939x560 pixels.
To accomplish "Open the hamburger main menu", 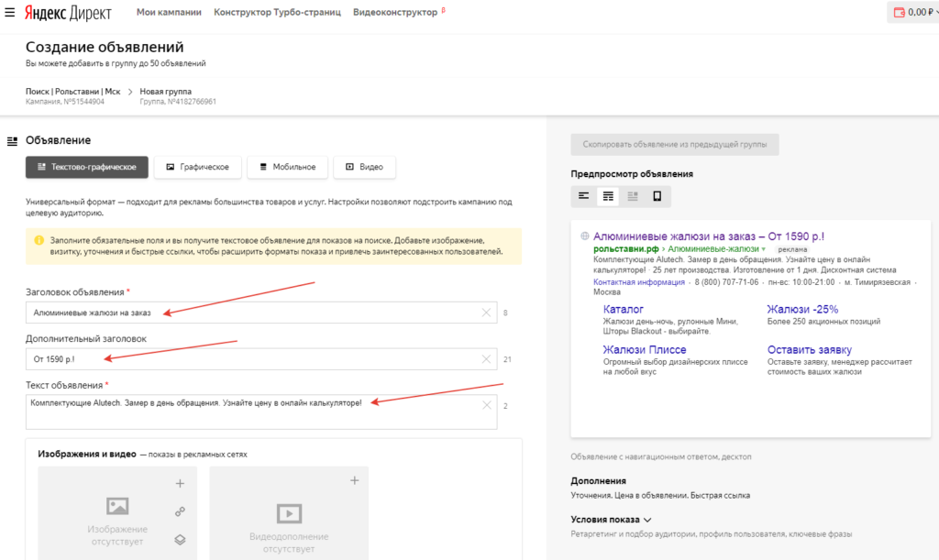I will click(x=9, y=12).
